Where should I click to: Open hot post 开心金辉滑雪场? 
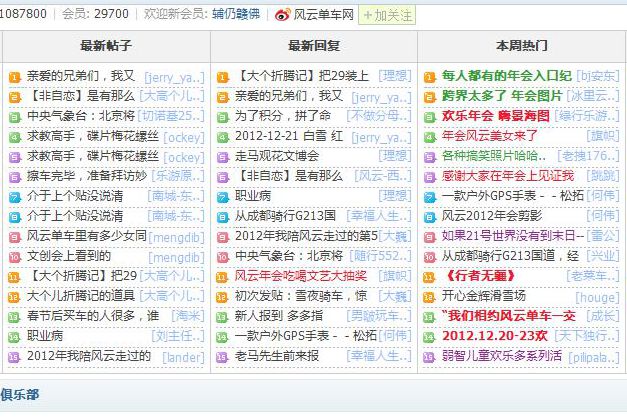click(483, 296)
